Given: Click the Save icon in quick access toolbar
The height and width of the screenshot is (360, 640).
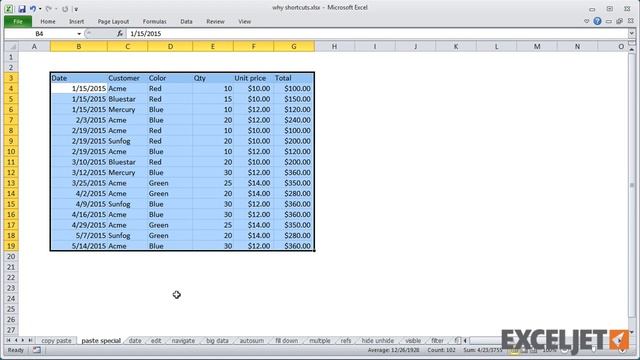Looking at the screenshot, I should tap(22, 9).
